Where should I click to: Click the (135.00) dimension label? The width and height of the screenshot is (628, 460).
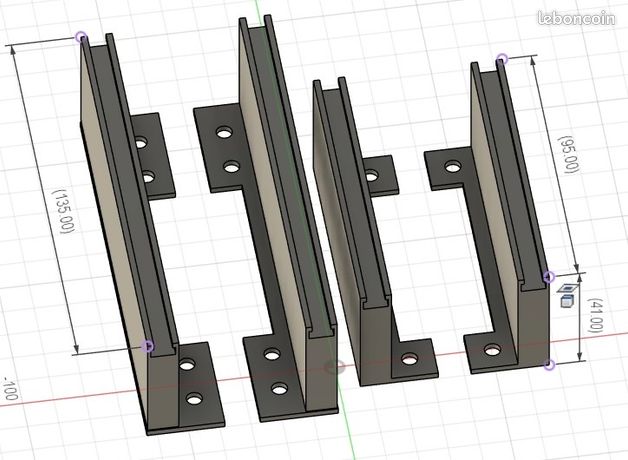(64, 211)
